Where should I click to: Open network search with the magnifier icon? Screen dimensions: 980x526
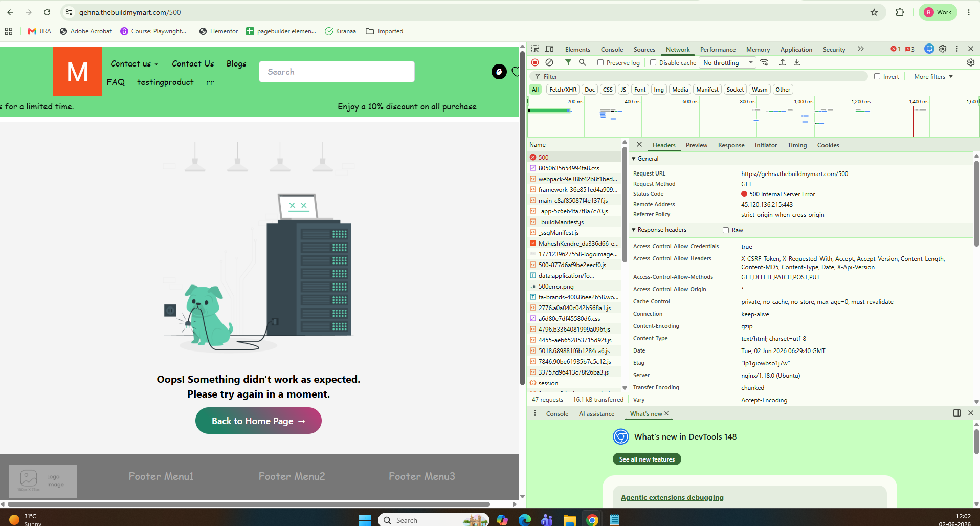(x=583, y=62)
